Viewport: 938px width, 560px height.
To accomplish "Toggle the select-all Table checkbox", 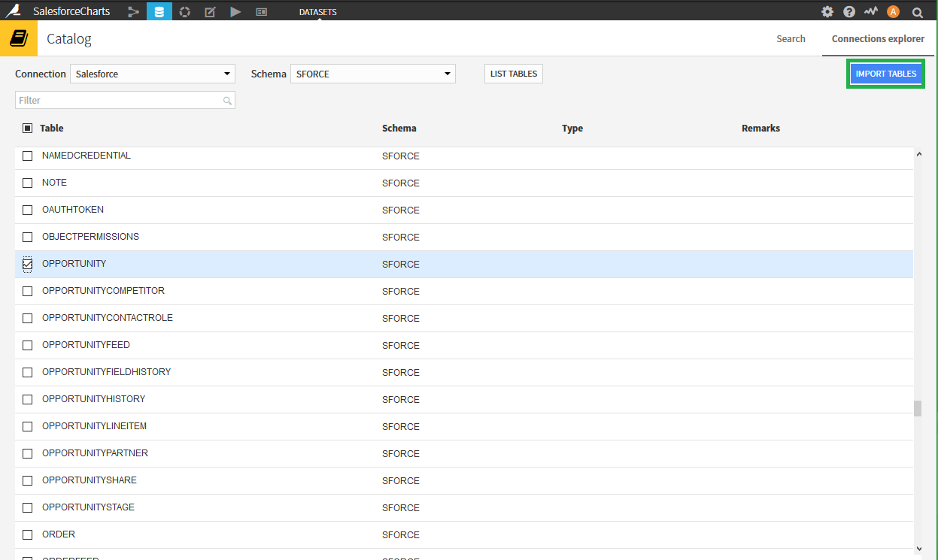I will [27, 128].
